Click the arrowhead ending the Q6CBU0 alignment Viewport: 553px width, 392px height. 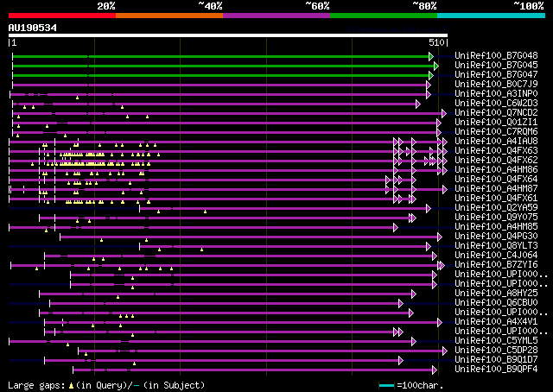click(x=401, y=304)
